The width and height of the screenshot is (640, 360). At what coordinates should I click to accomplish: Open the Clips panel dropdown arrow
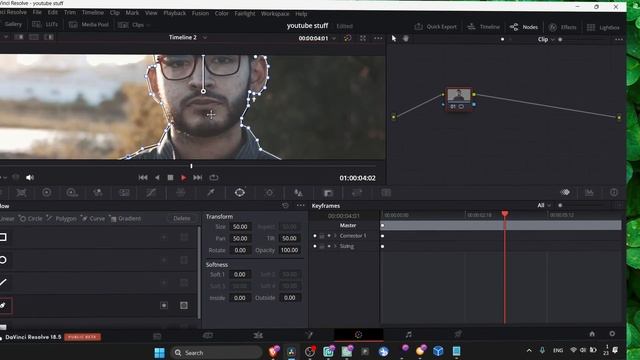coord(149,25)
